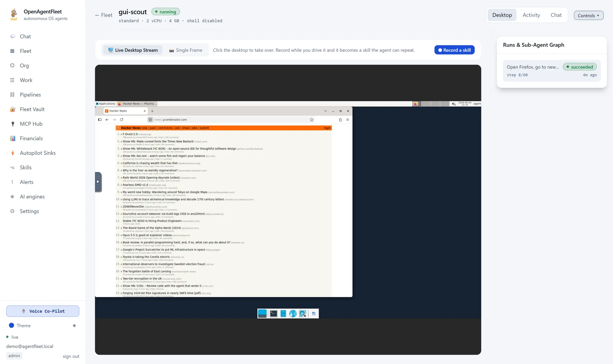This screenshot has height=364, width=613.
Task: Select the Chat tab at top right
Action: pyautogui.click(x=556, y=15)
